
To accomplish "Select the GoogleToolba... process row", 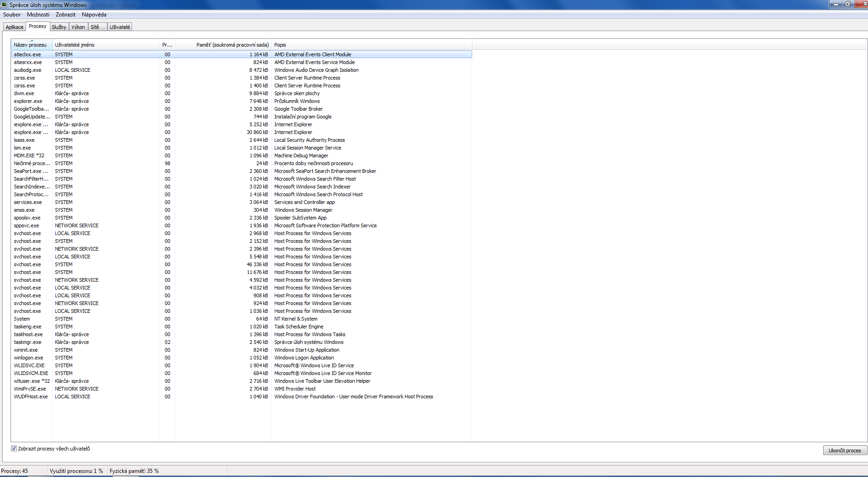I will click(241, 109).
